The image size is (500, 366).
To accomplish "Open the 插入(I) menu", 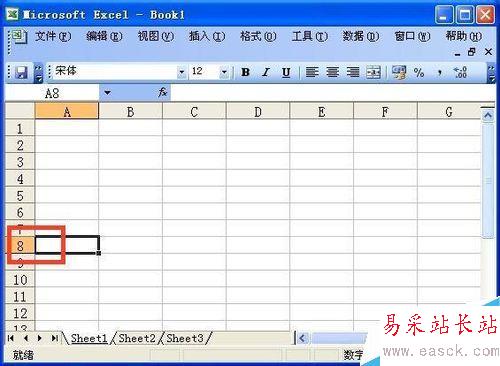I will [207, 36].
